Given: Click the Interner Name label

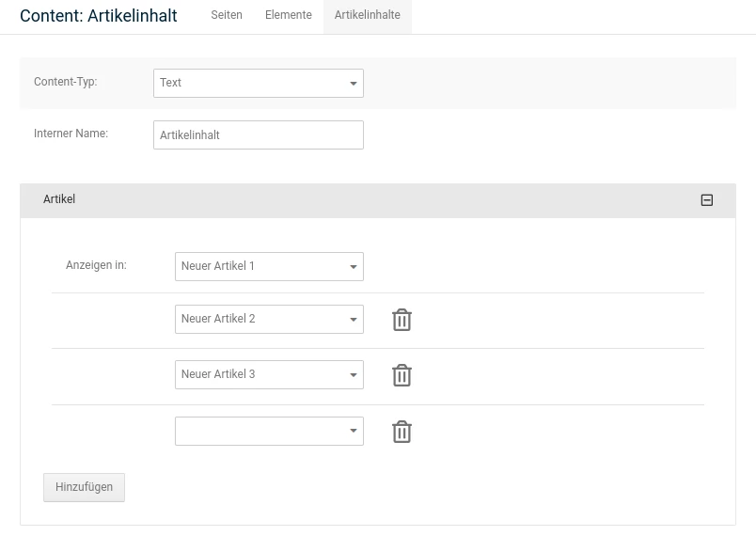Looking at the screenshot, I should (71, 134).
